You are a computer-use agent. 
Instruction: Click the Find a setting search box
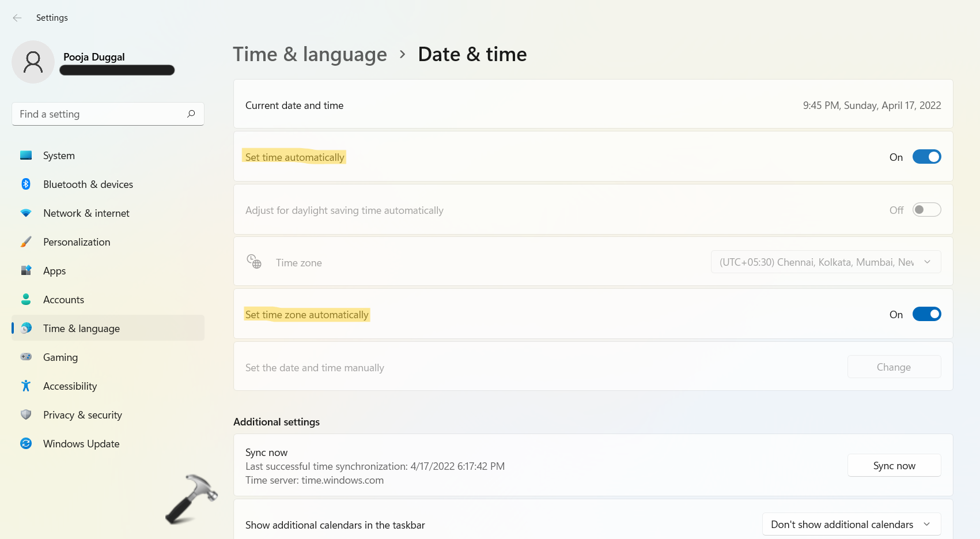[x=101, y=114]
